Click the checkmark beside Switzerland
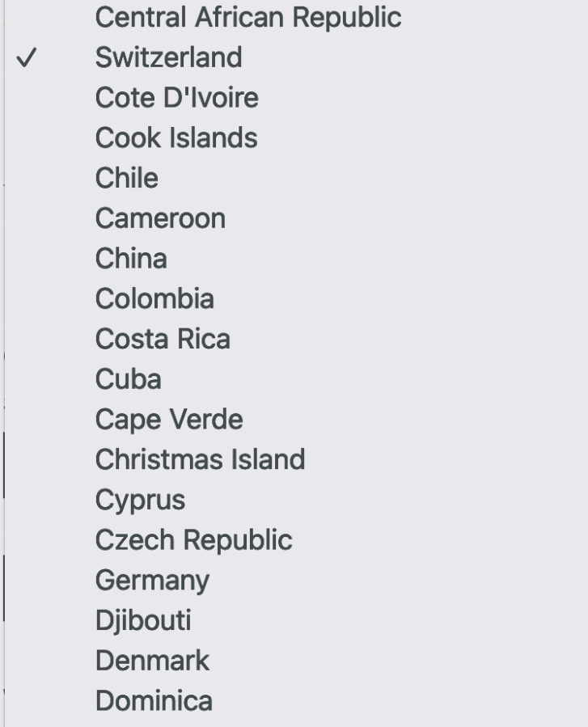Screen dimensions: 588x727 click(x=27, y=58)
